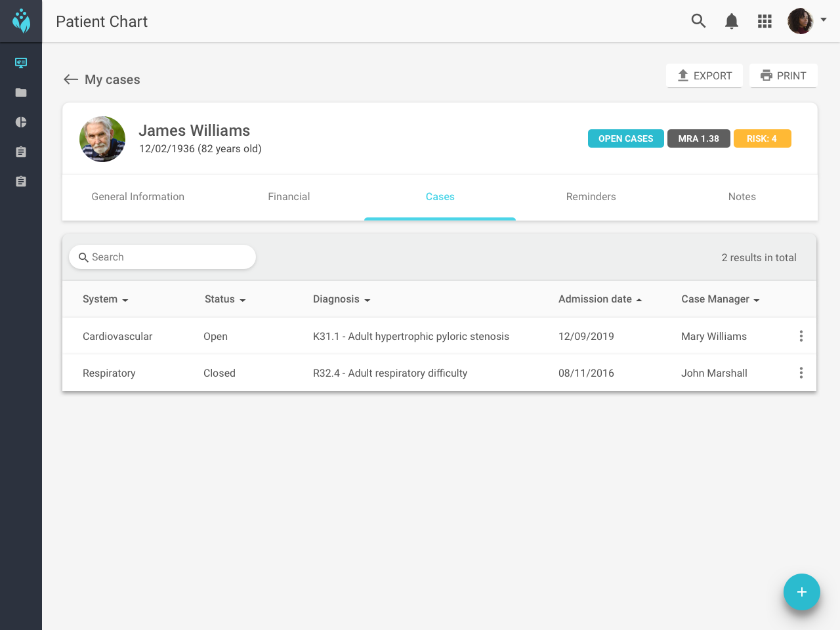Open the pie chart reports icon
Image resolution: width=840 pixels, height=630 pixels.
click(21, 122)
